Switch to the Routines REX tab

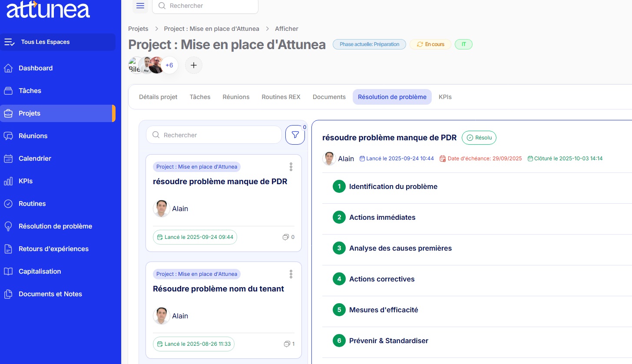tap(281, 97)
